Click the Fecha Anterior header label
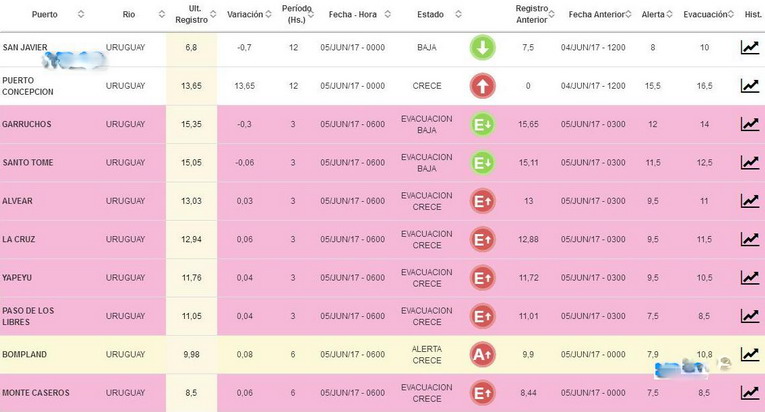The width and height of the screenshot is (765, 412). 597,15
